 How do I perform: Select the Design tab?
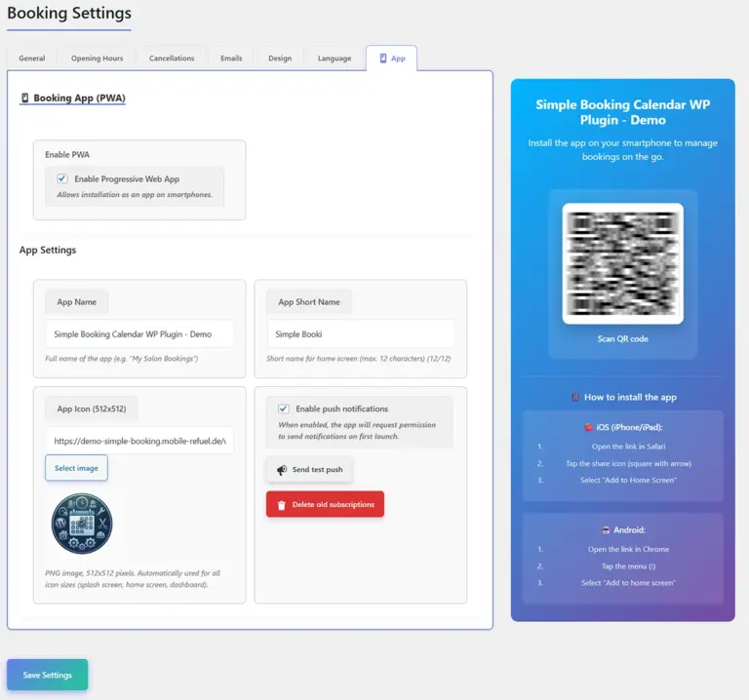click(x=280, y=58)
